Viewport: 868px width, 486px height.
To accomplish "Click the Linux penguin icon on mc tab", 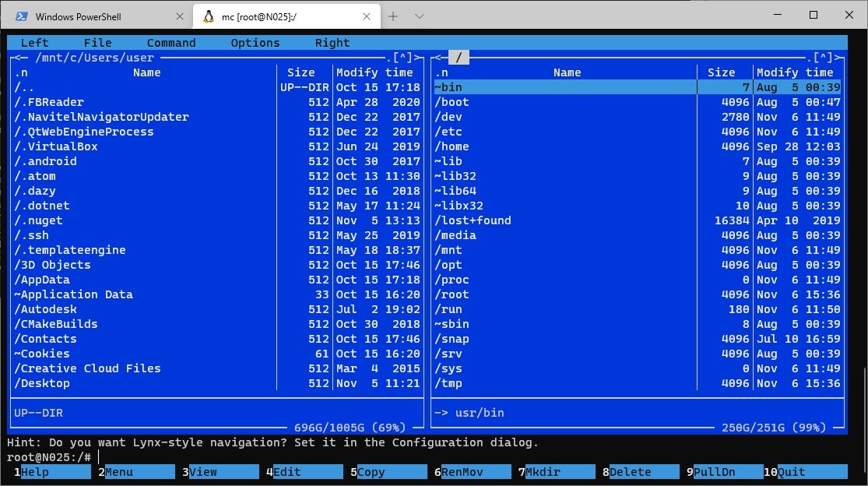I will 209,16.
